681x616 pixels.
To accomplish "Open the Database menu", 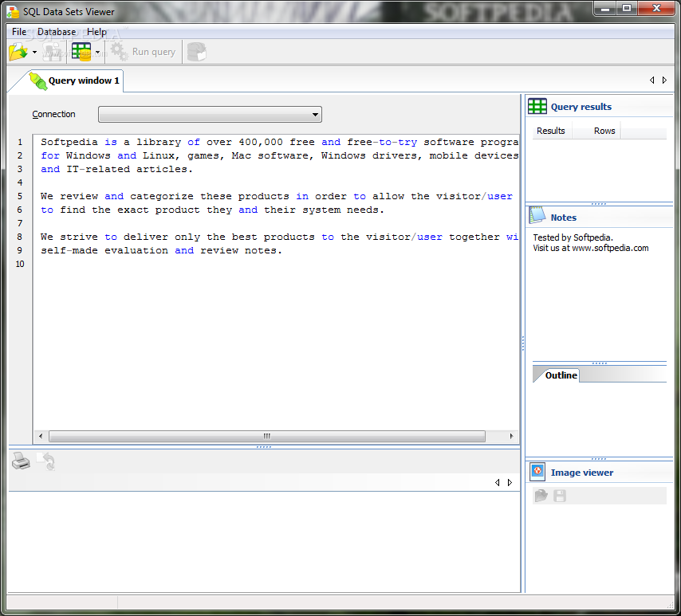I will tap(57, 32).
